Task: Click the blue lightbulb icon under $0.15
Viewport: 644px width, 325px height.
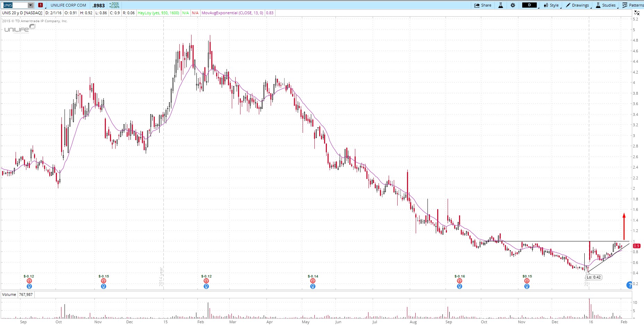Action: pyautogui.click(x=527, y=286)
